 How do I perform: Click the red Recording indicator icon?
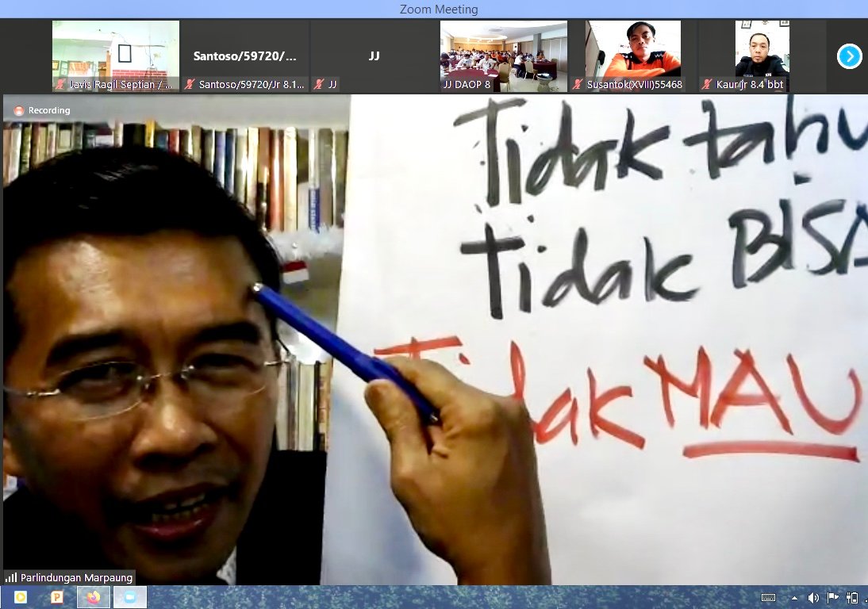(x=19, y=111)
